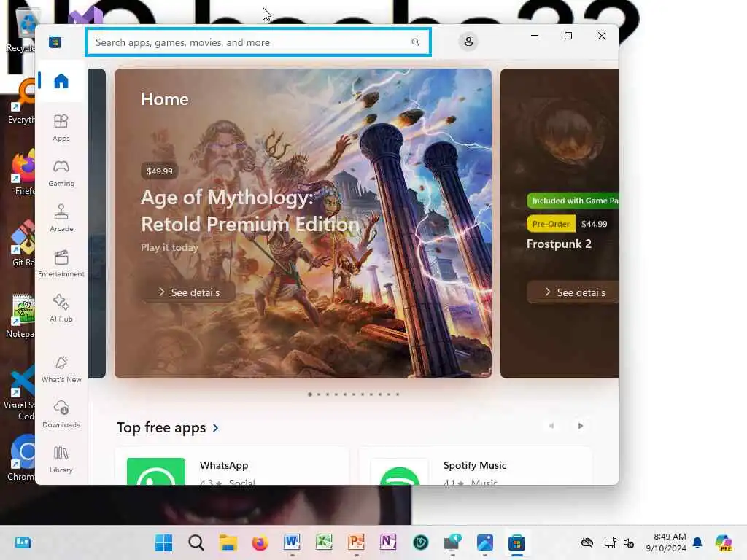Focus the Search apps, games, movies field
747x560 pixels.
tap(258, 42)
